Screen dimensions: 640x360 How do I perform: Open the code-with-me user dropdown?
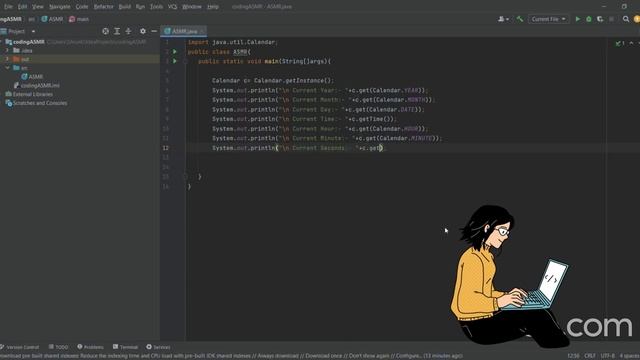coord(503,19)
